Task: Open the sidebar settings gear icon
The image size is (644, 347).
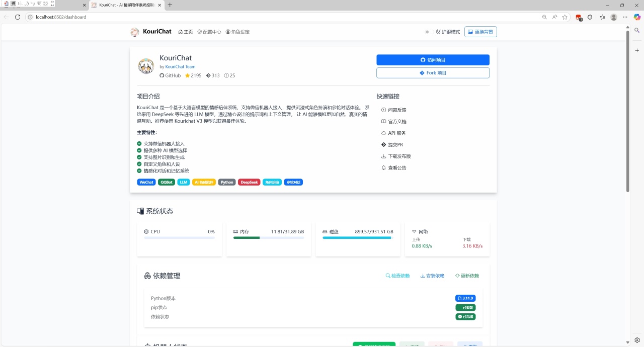Action: 637,340
